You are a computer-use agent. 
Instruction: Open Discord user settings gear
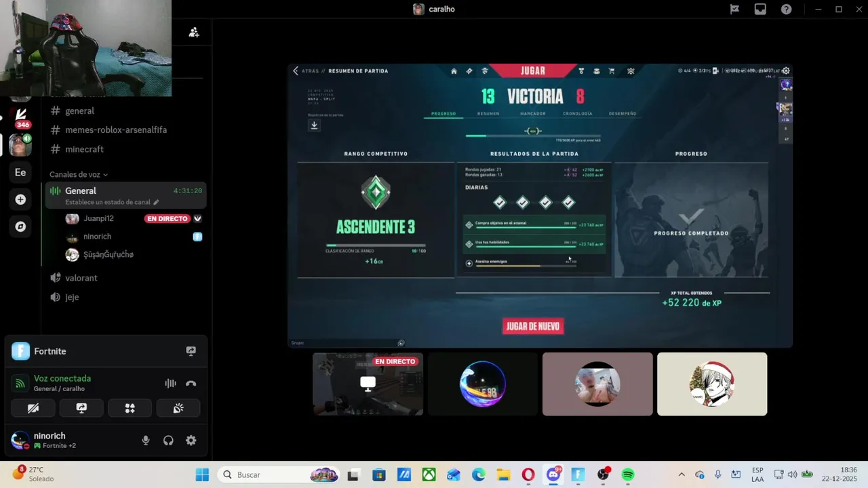(191, 441)
